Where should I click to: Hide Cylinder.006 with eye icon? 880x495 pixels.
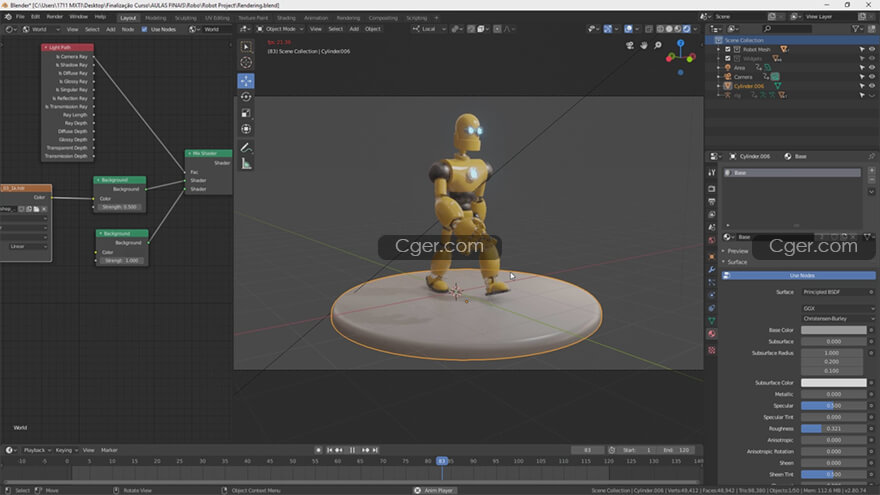[872, 86]
